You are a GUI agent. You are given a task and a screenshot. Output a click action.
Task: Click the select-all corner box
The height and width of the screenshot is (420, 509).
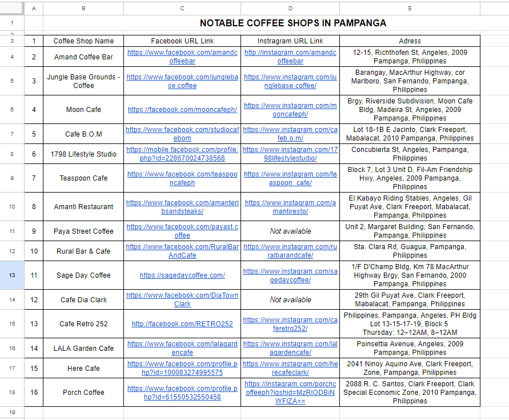point(12,9)
